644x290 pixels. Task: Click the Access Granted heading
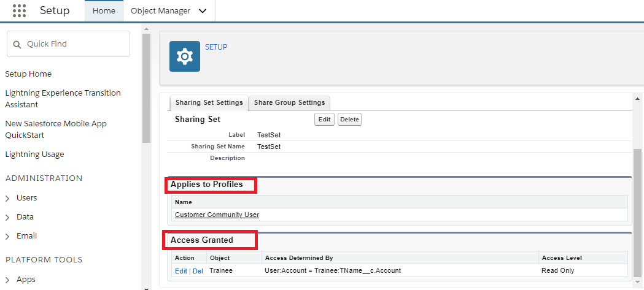201,240
